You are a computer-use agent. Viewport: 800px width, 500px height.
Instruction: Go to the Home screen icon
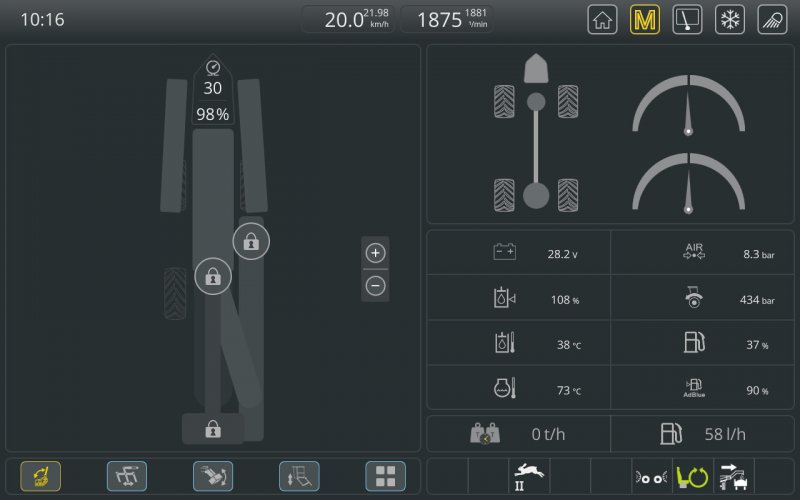(x=602, y=19)
